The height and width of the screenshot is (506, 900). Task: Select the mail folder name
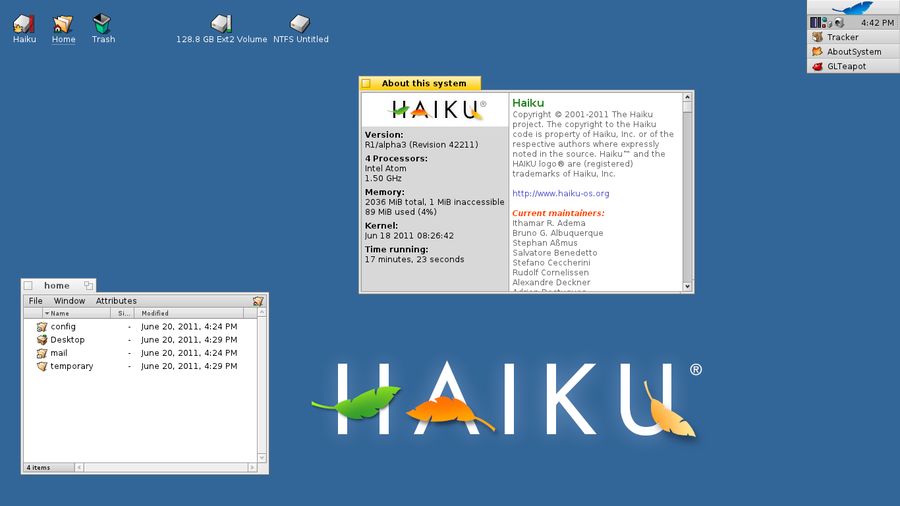coord(59,353)
